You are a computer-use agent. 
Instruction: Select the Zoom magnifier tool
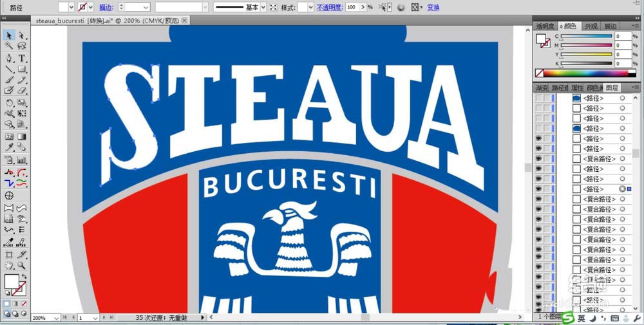click(22, 266)
